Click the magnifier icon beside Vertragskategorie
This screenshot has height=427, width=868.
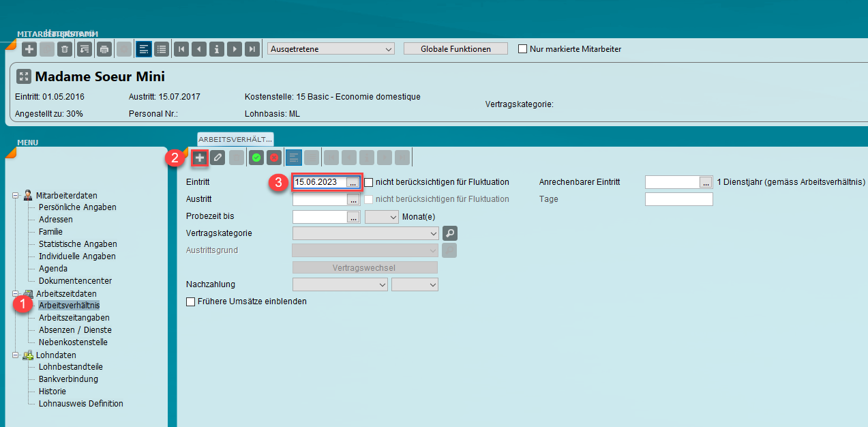pos(449,233)
